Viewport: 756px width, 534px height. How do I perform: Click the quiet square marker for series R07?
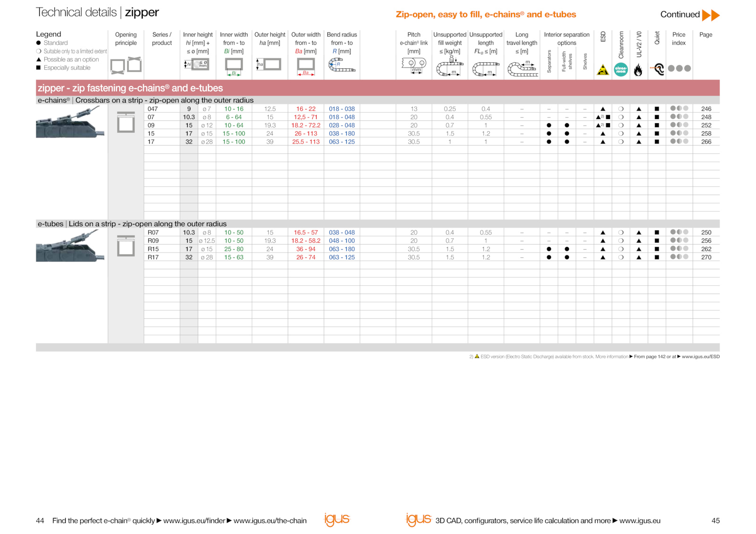[657, 232]
